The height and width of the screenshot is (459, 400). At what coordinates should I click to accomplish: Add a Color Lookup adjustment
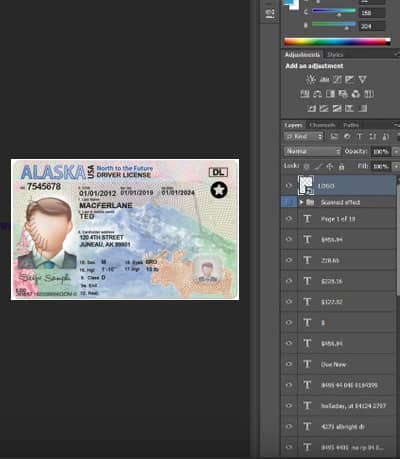tap(369, 94)
